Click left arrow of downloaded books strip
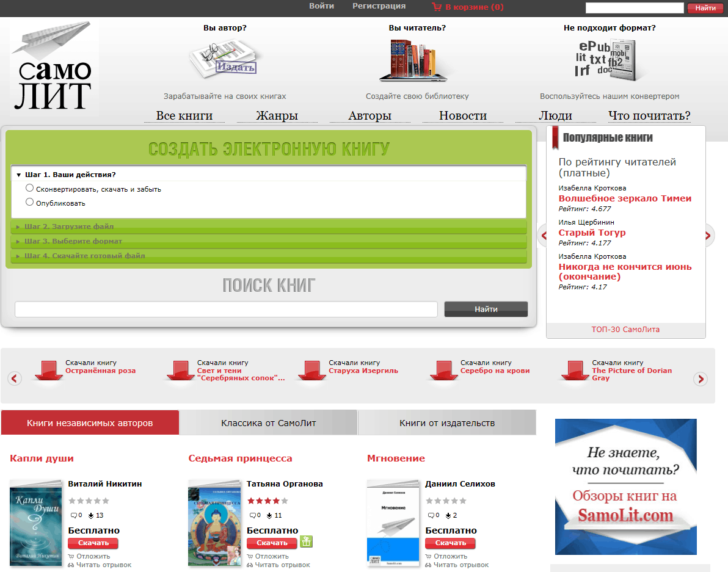This screenshot has width=728, height=572. pyautogui.click(x=15, y=378)
